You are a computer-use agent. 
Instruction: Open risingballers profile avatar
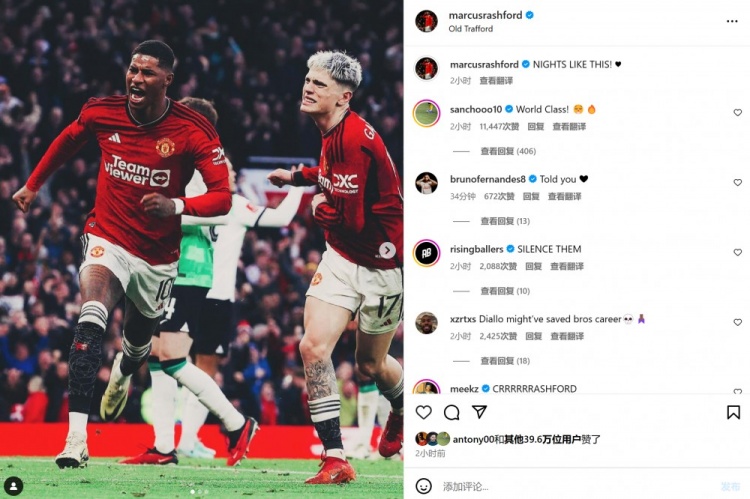pyautogui.click(x=426, y=253)
